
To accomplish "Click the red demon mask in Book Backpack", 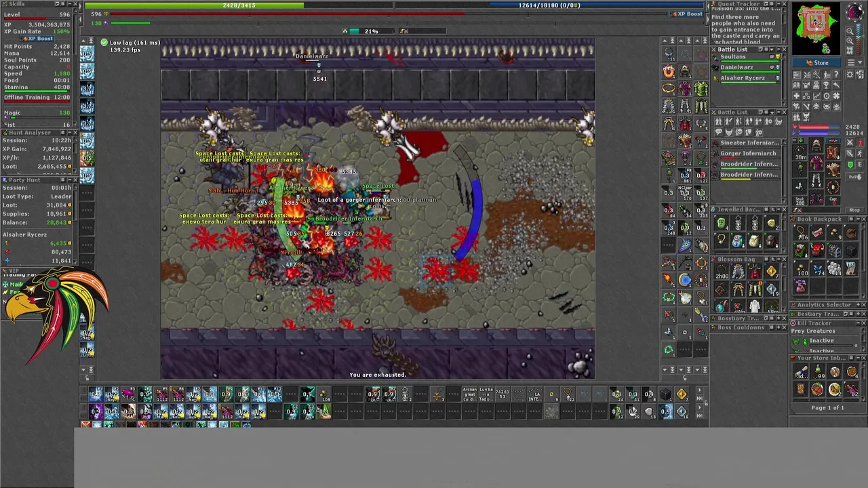I will point(817,249).
